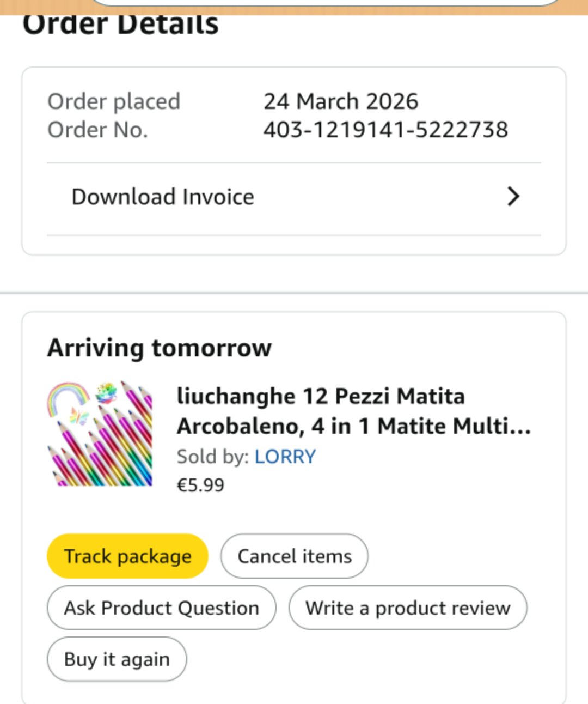
Task: Click the order date 24 March 2026
Action: click(341, 101)
